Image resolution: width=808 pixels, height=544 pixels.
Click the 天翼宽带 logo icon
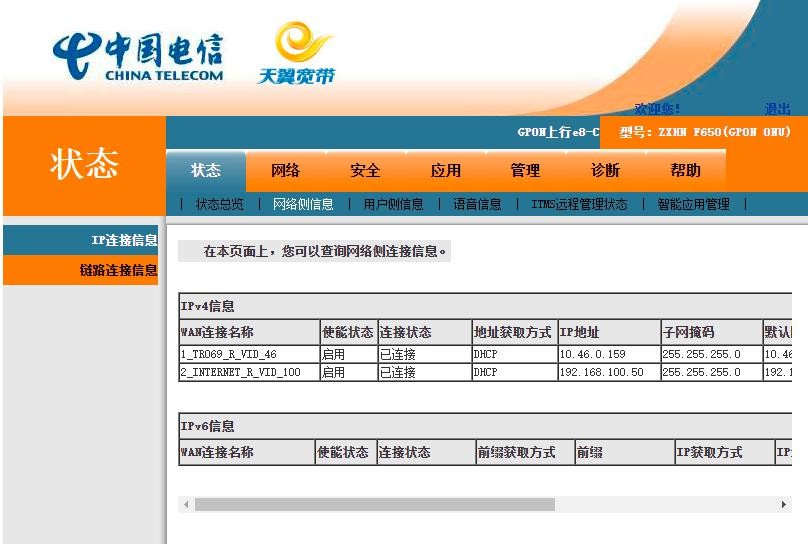tap(297, 54)
